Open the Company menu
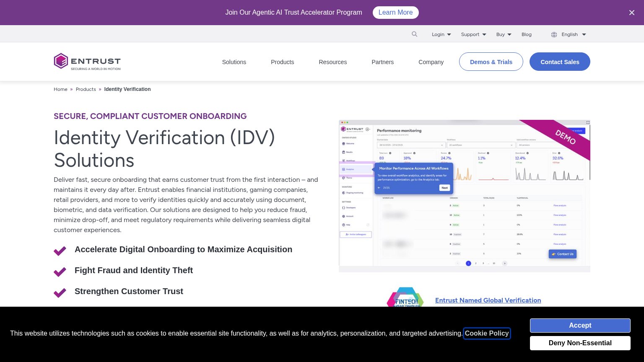Image resolution: width=644 pixels, height=362 pixels. point(431,62)
